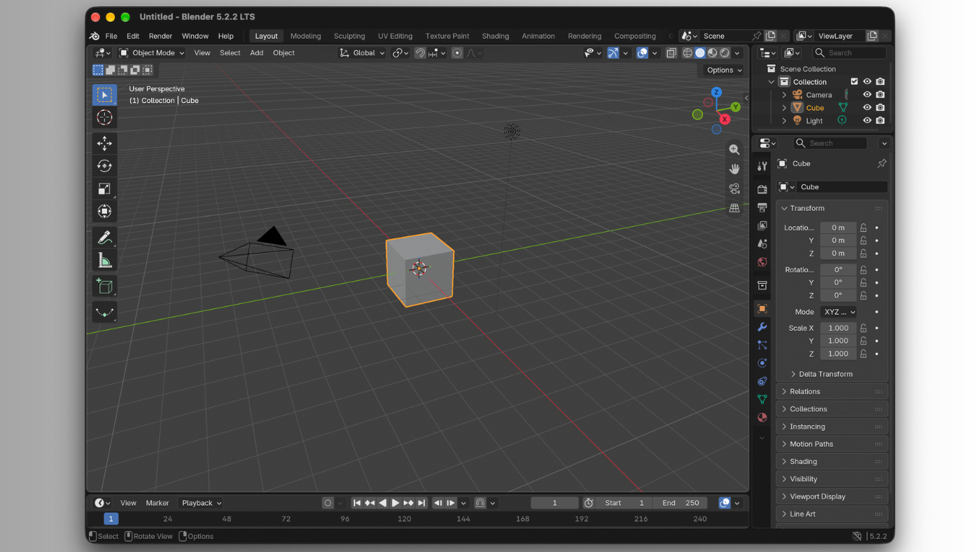
Task: Click the Scale X value slider
Action: click(x=839, y=328)
